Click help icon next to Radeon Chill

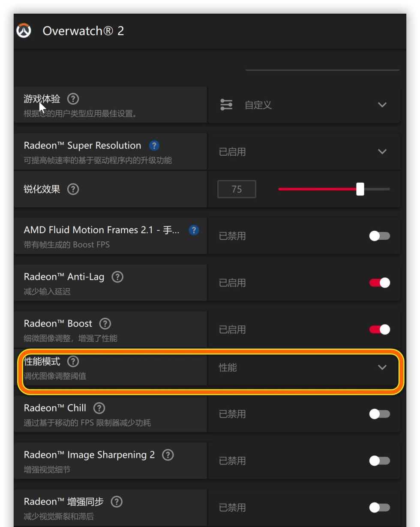(99, 408)
